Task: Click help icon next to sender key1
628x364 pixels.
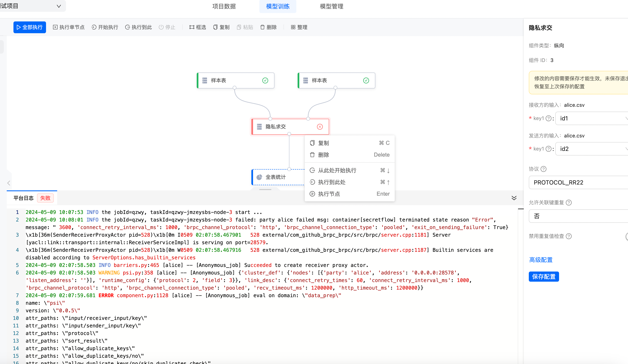Action: 548,149
